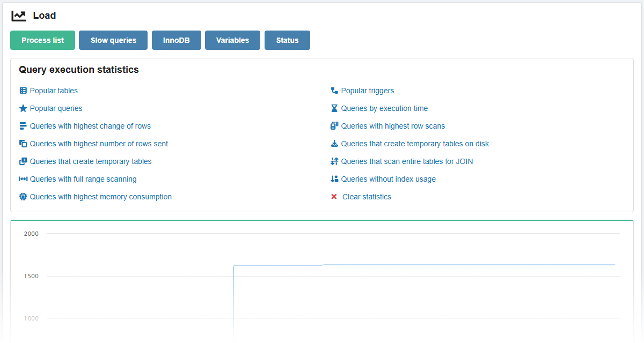Click the red X Clear statistics icon
The image size is (644, 343).
tap(334, 197)
